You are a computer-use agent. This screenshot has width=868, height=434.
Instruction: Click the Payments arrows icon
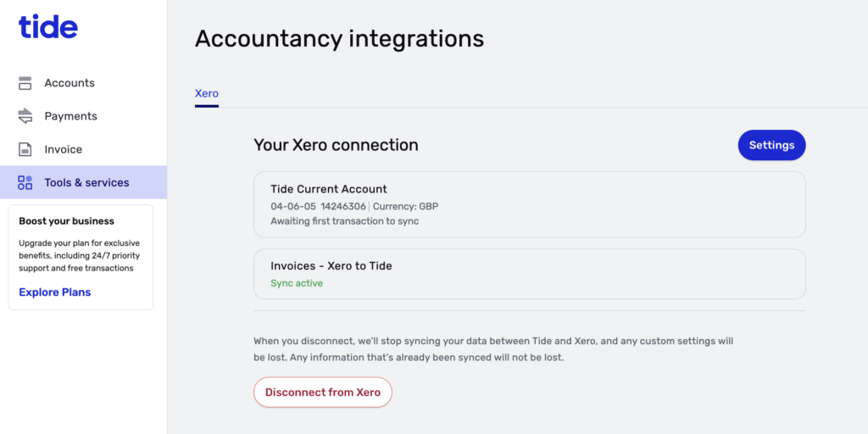pyautogui.click(x=25, y=116)
